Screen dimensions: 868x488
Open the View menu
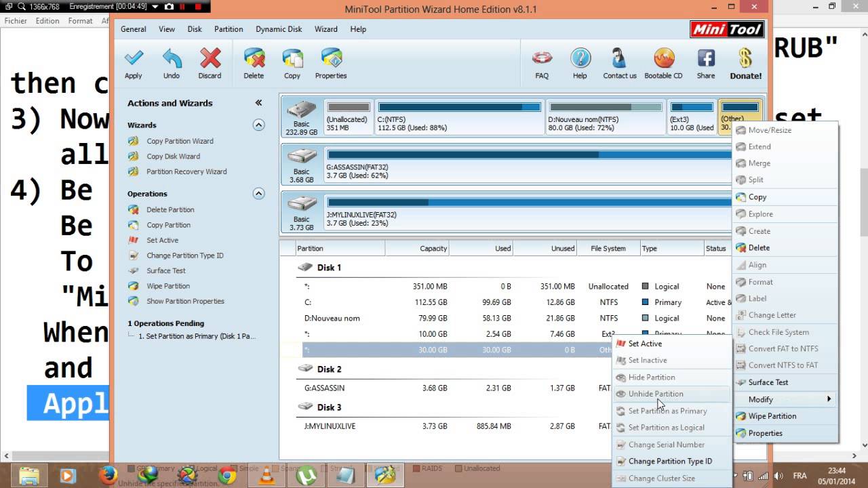167,29
